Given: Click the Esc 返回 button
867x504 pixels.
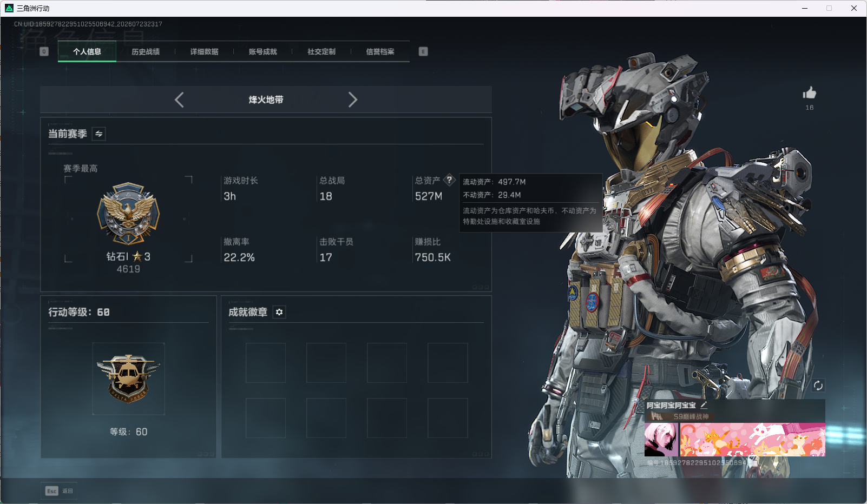Looking at the screenshot, I should [59, 490].
